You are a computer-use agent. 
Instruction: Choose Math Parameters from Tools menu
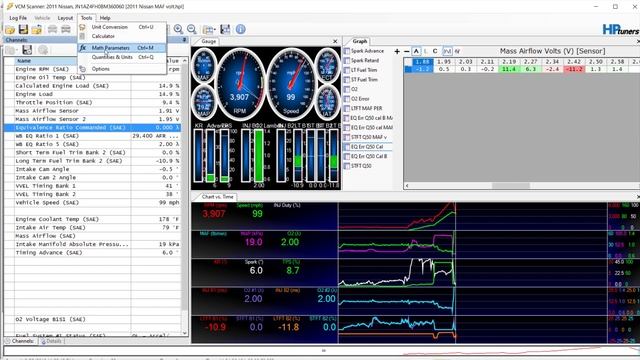(122, 48)
